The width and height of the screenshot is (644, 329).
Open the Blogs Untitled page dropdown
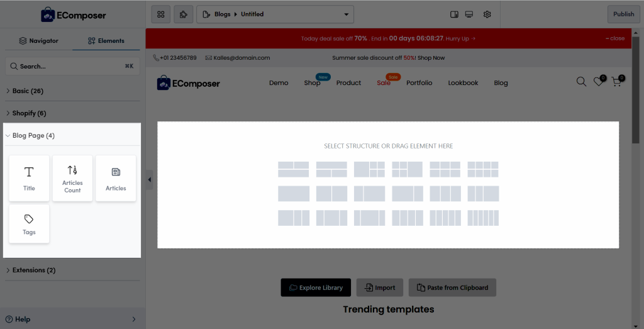pyautogui.click(x=275, y=14)
